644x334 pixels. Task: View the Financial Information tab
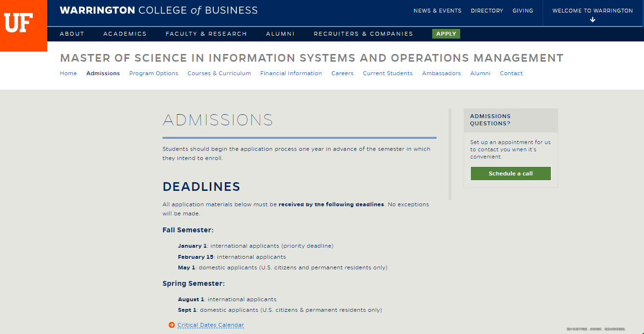(x=291, y=73)
